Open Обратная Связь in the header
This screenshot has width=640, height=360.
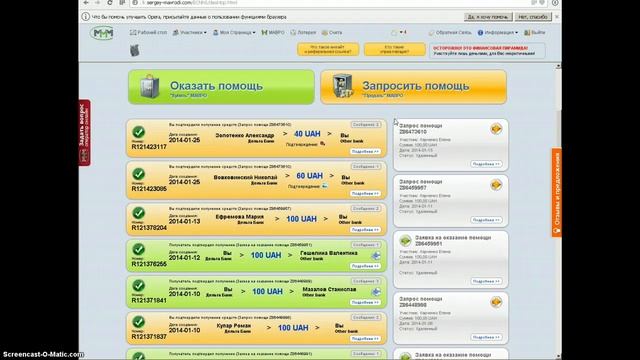(x=450, y=32)
